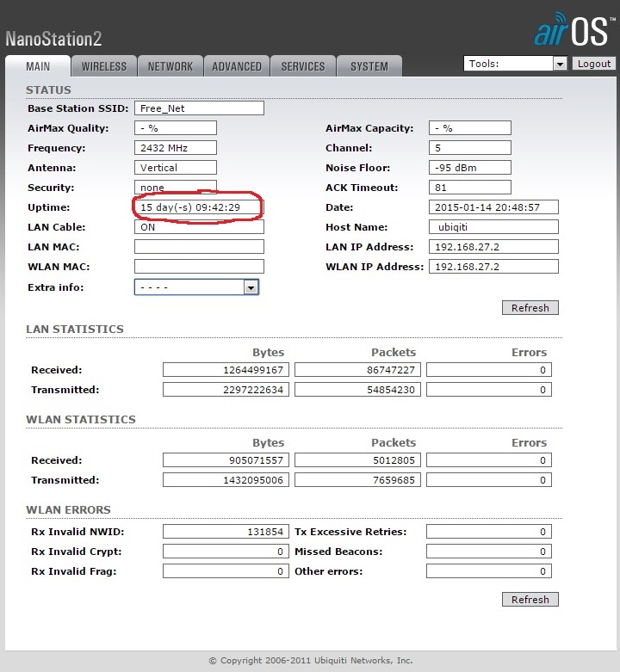The width and height of the screenshot is (620, 672).
Task: Click the empty WLAN MAC field
Action: [200, 266]
